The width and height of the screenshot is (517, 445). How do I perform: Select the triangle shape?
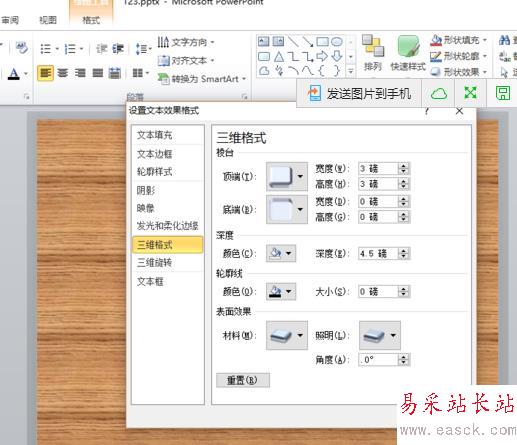point(279,56)
